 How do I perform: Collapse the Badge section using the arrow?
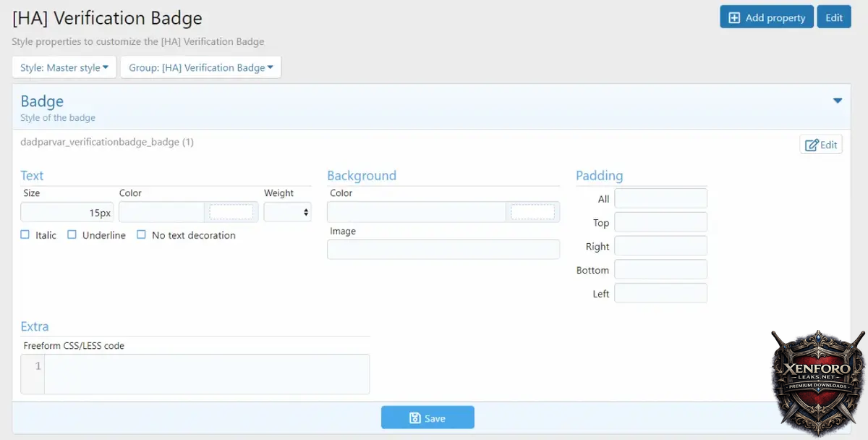click(x=838, y=101)
